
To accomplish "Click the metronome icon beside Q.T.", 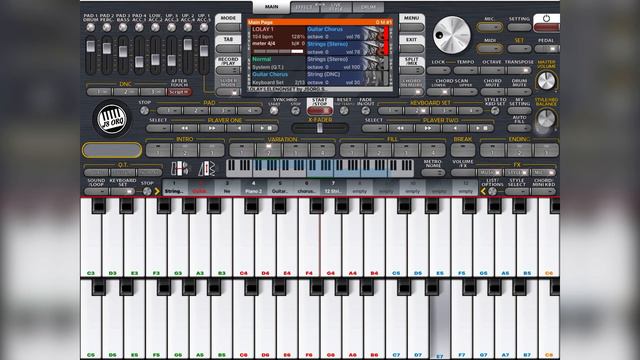I will (207, 168).
